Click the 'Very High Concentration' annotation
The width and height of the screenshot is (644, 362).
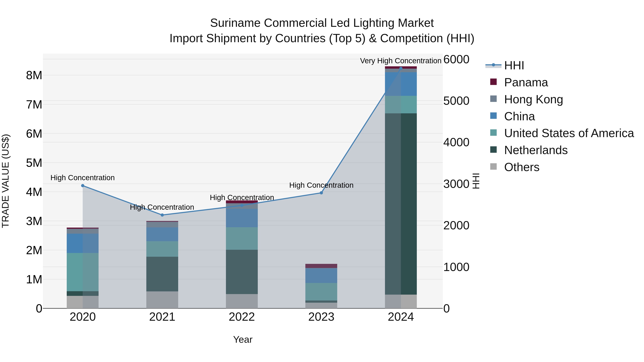(401, 61)
